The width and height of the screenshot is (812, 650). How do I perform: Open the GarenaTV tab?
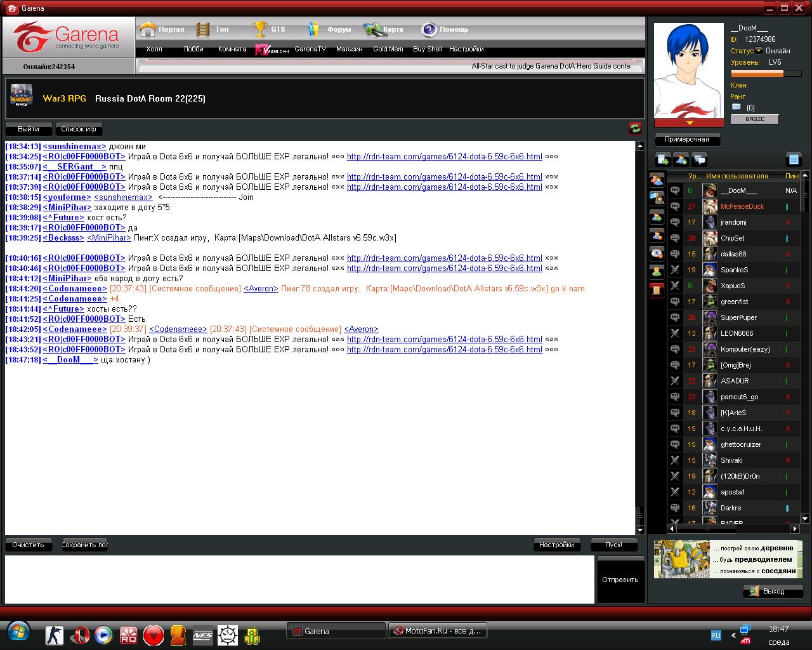coord(310,49)
